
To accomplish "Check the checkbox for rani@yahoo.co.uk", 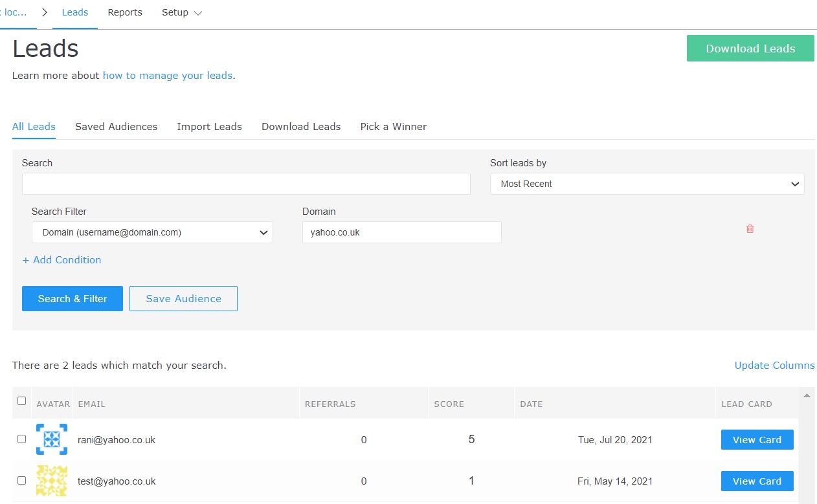I will [x=21, y=439].
